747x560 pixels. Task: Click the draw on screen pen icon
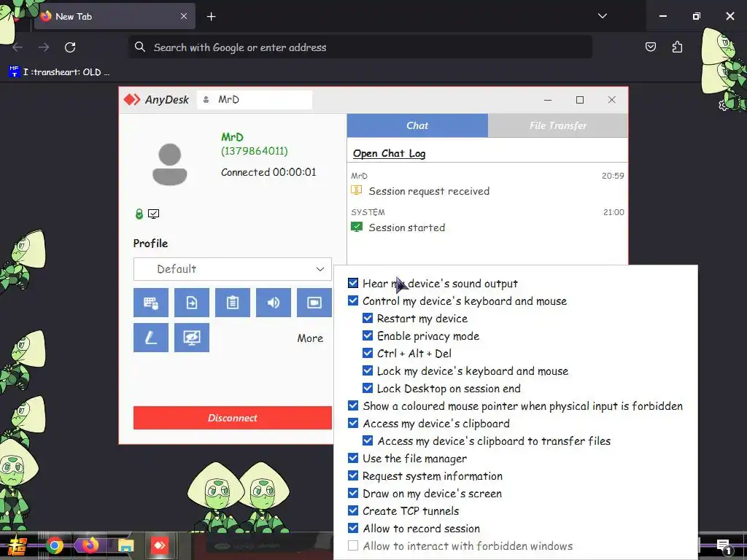[x=150, y=338]
